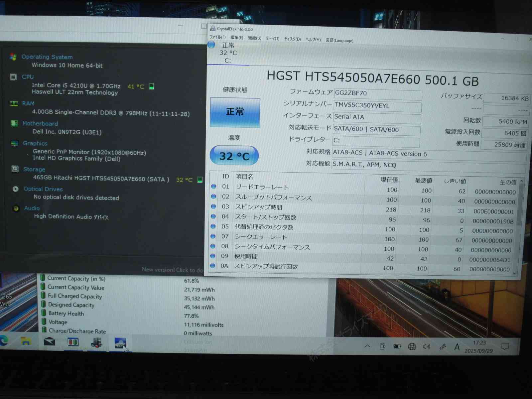Click the RAM module icon
Image resolution: width=532 pixels, height=399 pixels.
[x=14, y=103]
